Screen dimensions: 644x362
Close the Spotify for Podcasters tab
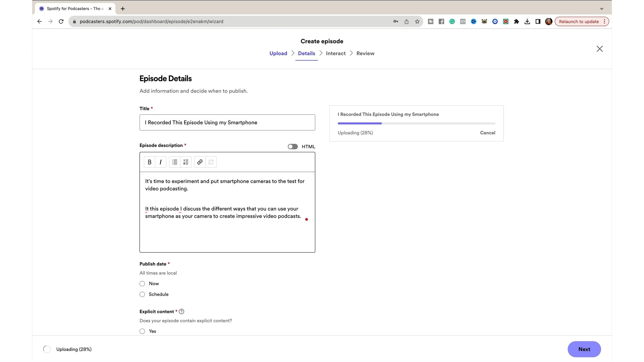pyautogui.click(x=110, y=9)
